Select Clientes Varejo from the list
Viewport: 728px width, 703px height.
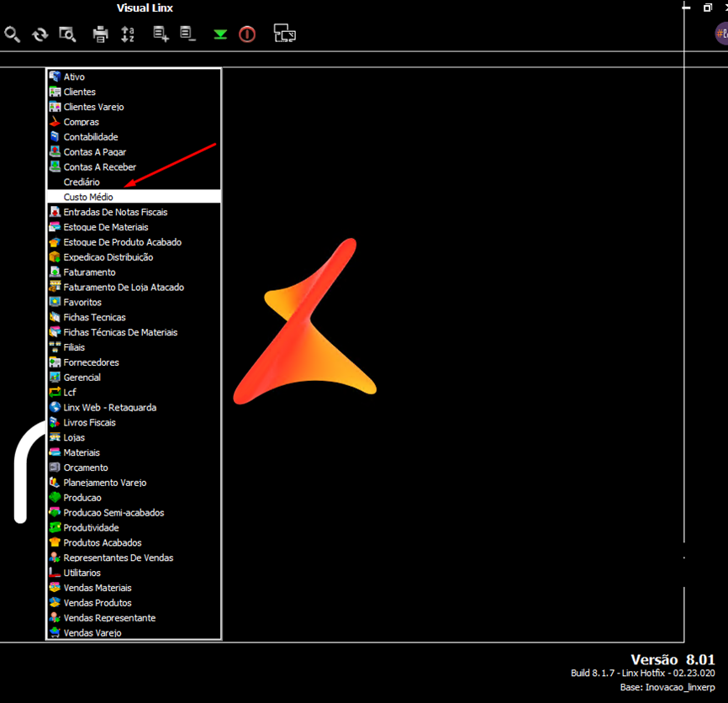click(134, 107)
